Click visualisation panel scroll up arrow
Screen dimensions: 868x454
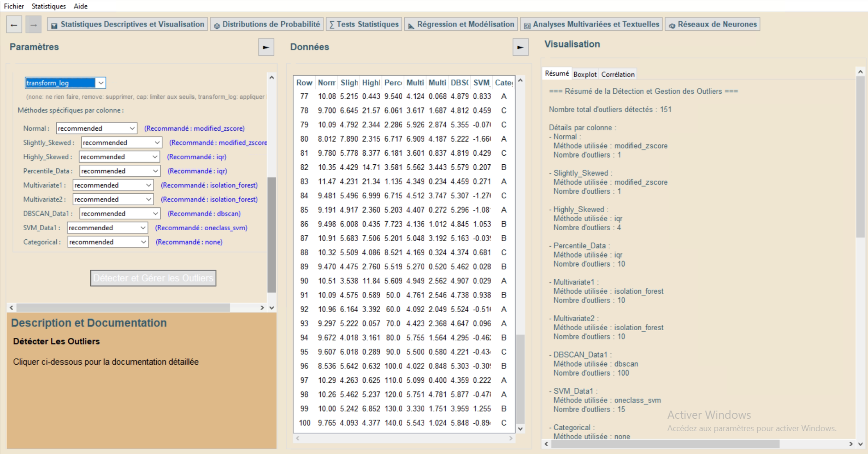coord(860,72)
